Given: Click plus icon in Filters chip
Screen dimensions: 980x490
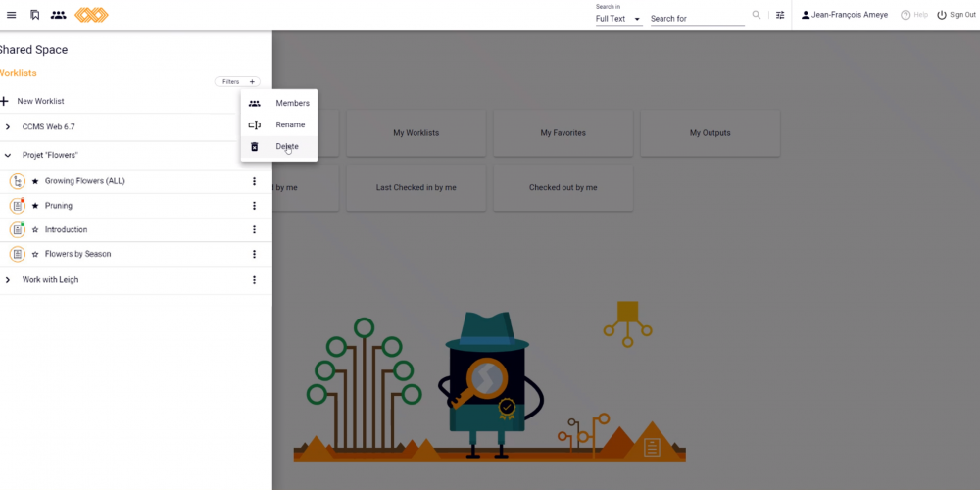Looking at the screenshot, I should coord(252,82).
